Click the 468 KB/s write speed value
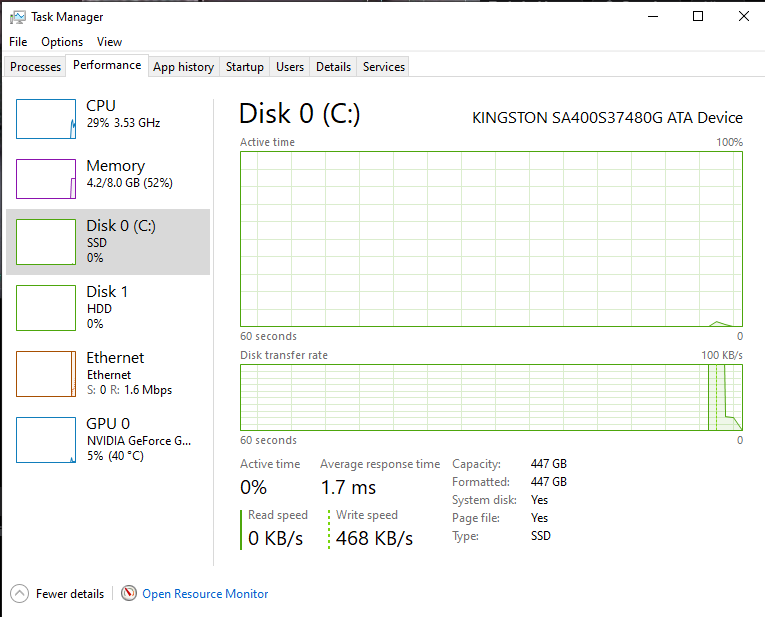765x617 pixels. click(374, 538)
